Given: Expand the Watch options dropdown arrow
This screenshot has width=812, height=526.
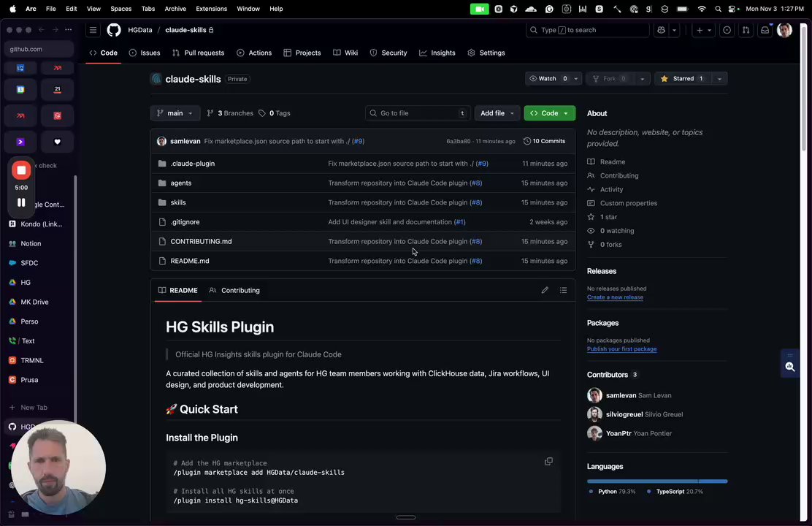Looking at the screenshot, I should (x=576, y=79).
